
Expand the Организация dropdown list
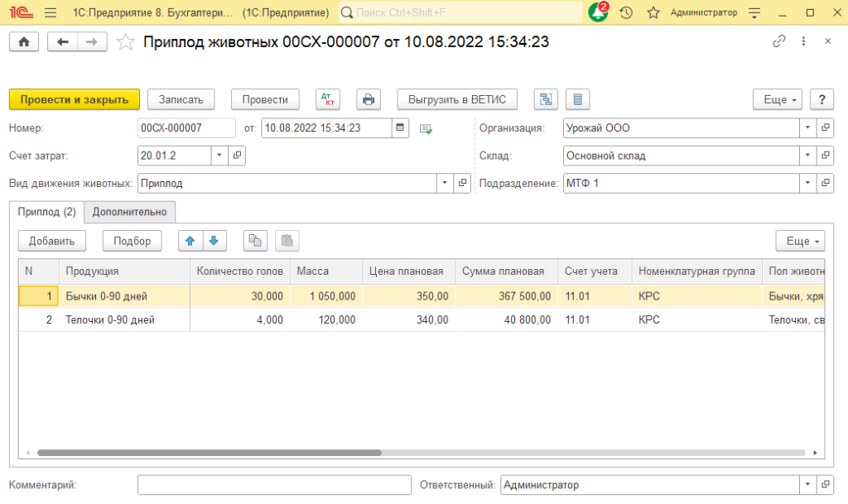(x=807, y=128)
